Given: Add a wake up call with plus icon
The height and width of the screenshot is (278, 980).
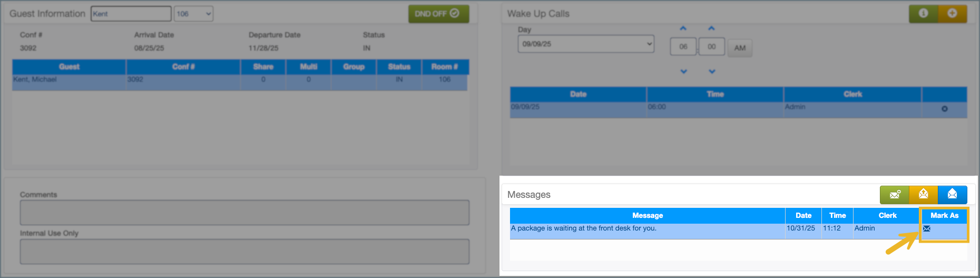Looking at the screenshot, I should click(952, 14).
